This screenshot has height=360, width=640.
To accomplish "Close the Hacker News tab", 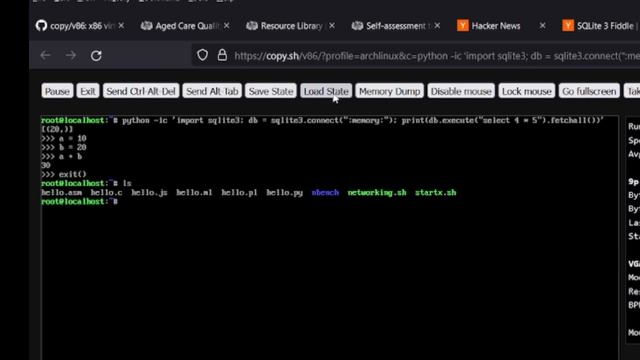I will (x=542, y=26).
